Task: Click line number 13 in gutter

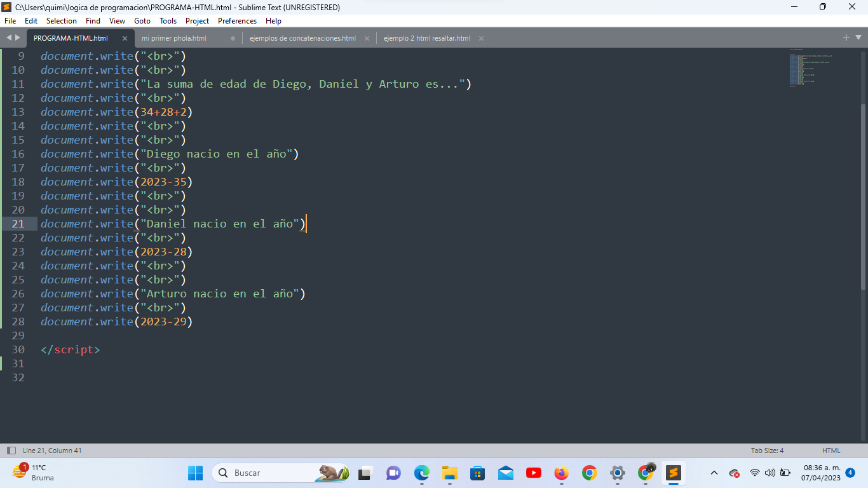Action: coord(18,112)
